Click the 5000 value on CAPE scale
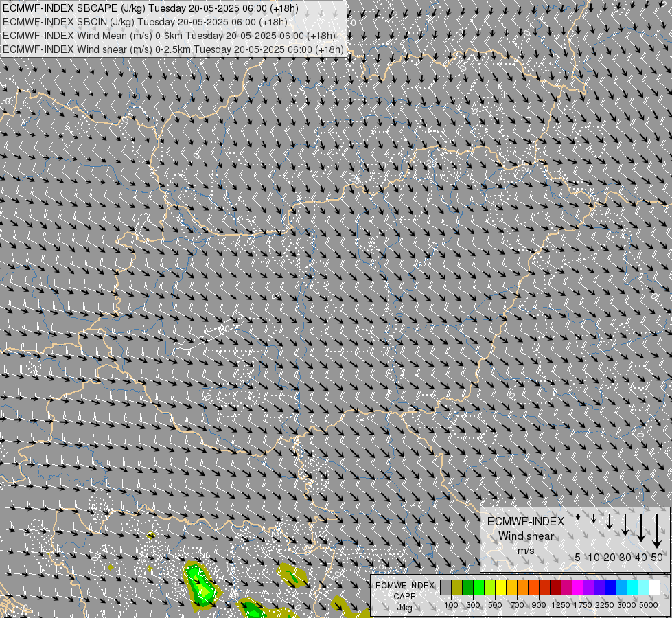672x618 pixels. 649,605
